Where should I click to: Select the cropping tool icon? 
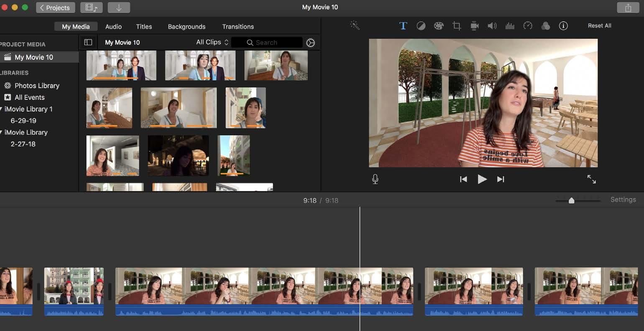click(x=456, y=26)
